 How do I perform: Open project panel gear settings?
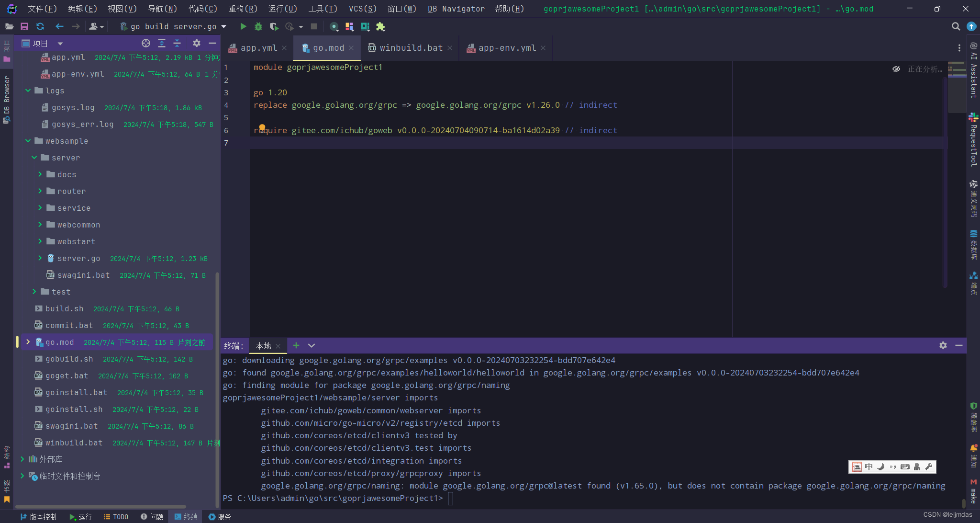(197, 43)
